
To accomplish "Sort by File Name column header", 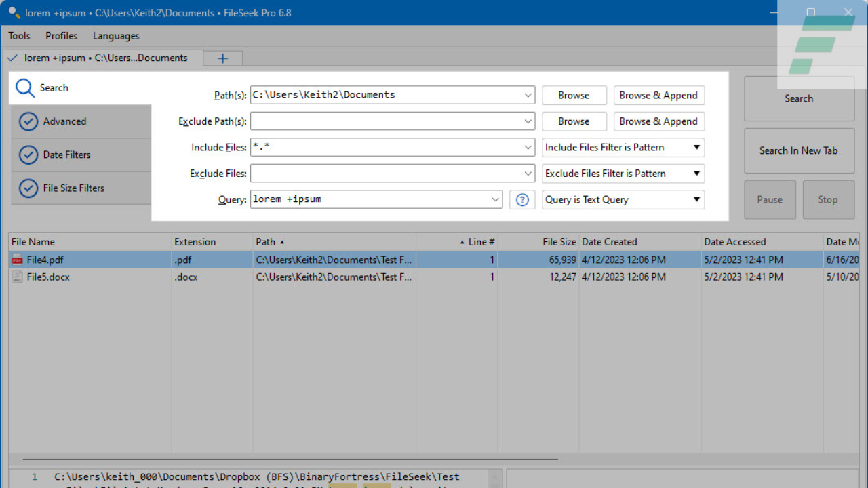I will click(90, 242).
